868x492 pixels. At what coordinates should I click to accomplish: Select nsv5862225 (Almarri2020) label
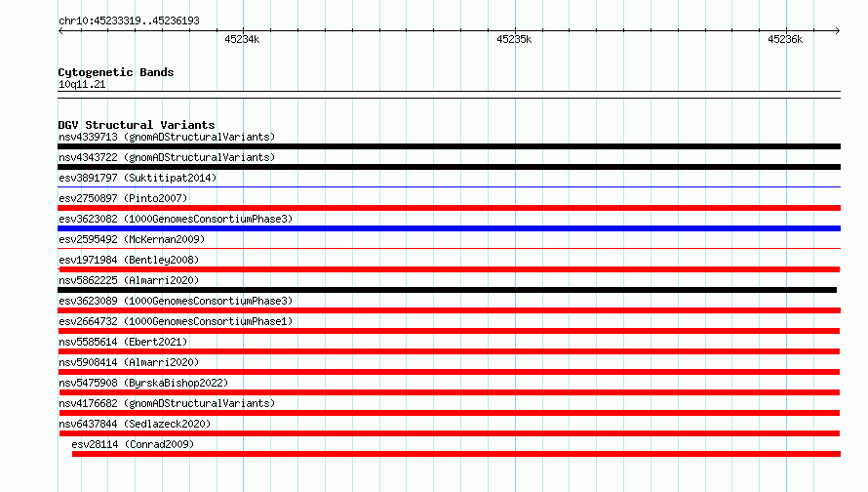pyautogui.click(x=129, y=280)
